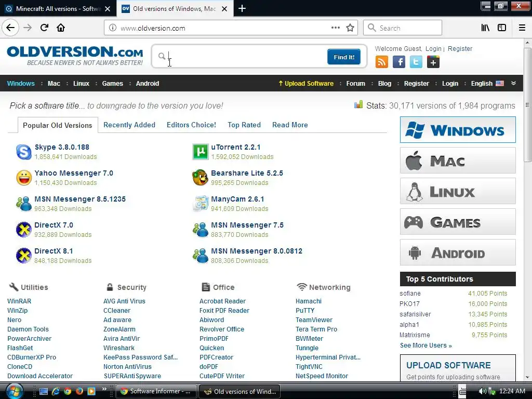
Task: Click the MSN Messenger 8.5.1235 icon
Action: pos(24,204)
